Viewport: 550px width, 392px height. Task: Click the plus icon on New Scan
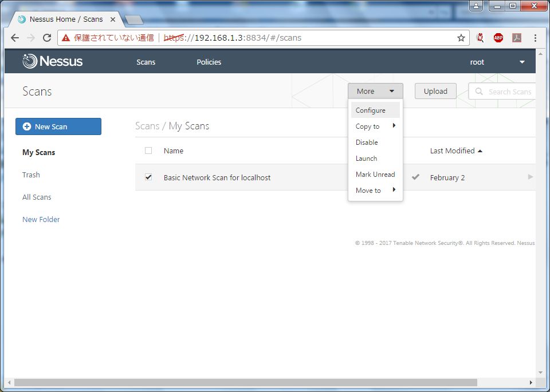(27, 126)
